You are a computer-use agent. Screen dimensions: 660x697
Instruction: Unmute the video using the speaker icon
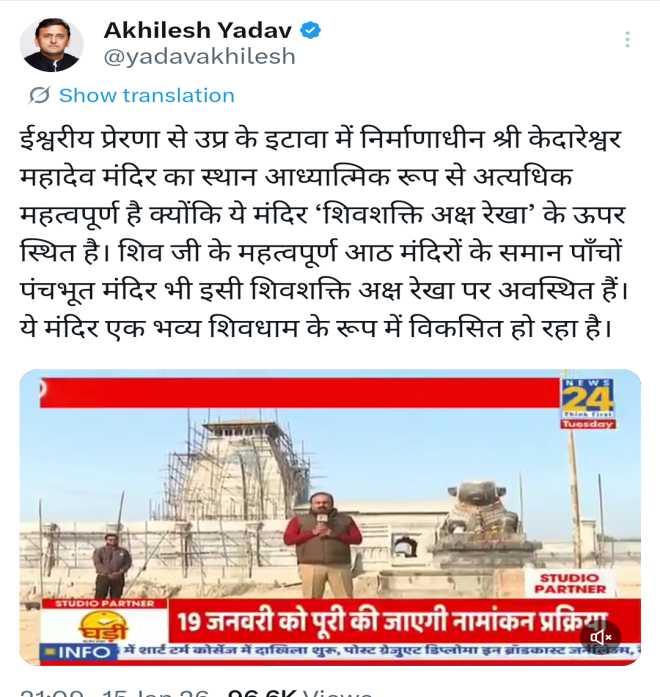(600, 637)
